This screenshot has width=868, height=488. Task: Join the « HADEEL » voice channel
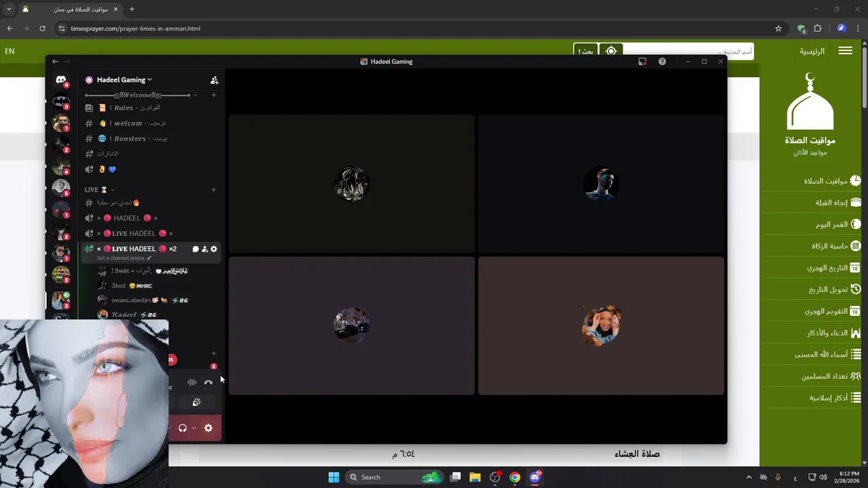[151, 218]
